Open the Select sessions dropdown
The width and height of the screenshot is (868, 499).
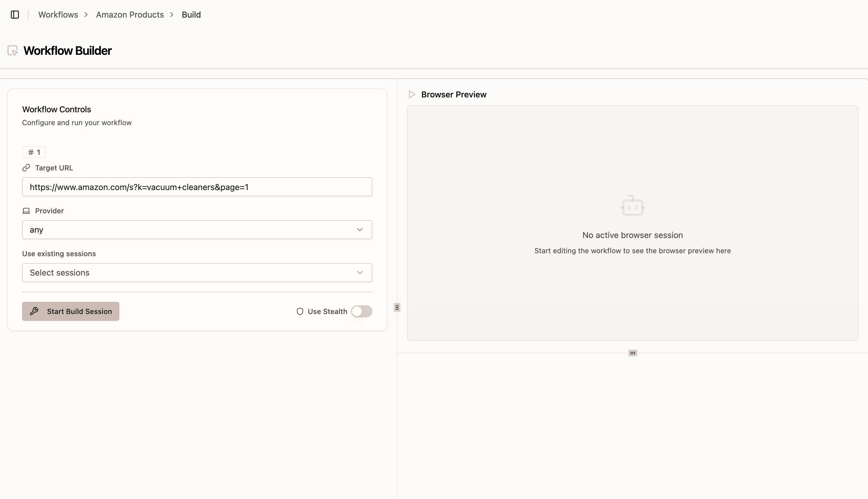pos(197,273)
